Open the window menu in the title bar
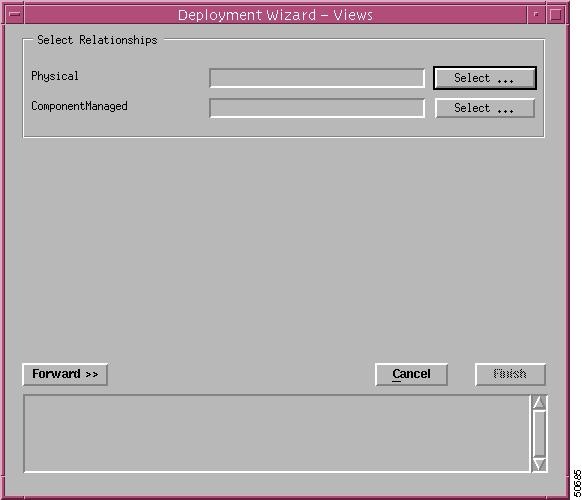This screenshot has height=500, width=582. pos(15,14)
